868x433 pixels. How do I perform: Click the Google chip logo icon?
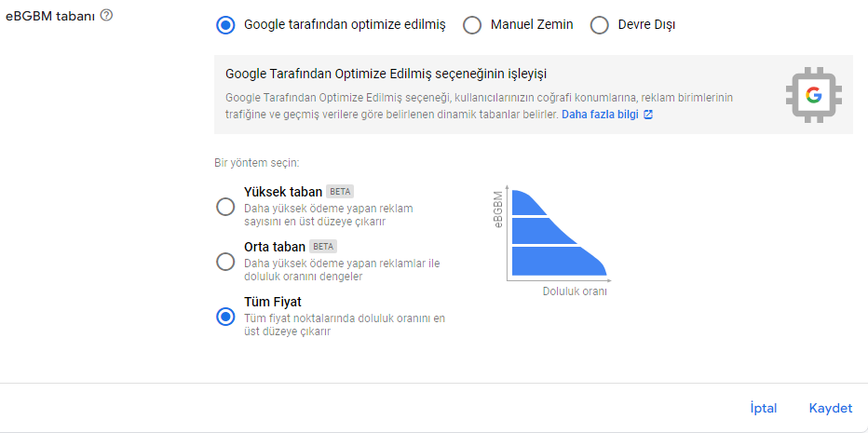[x=813, y=95]
